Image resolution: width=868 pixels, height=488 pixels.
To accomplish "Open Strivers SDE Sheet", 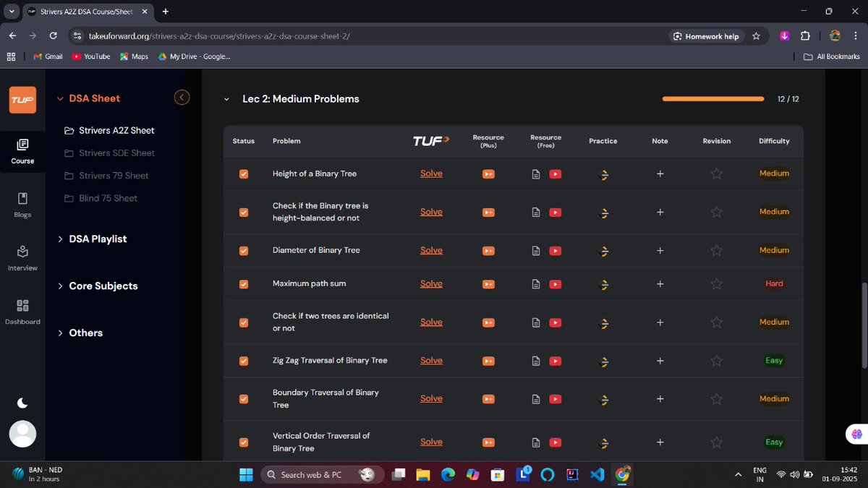I will coord(109,153).
